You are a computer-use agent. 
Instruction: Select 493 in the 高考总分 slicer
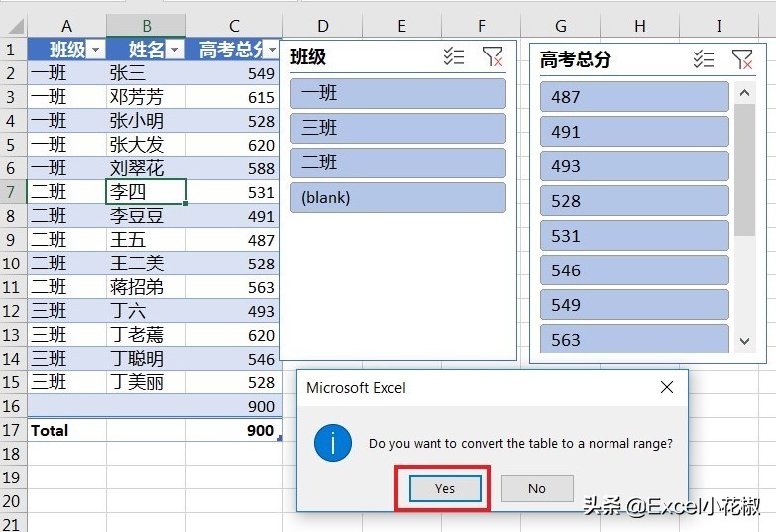coord(634,165)
